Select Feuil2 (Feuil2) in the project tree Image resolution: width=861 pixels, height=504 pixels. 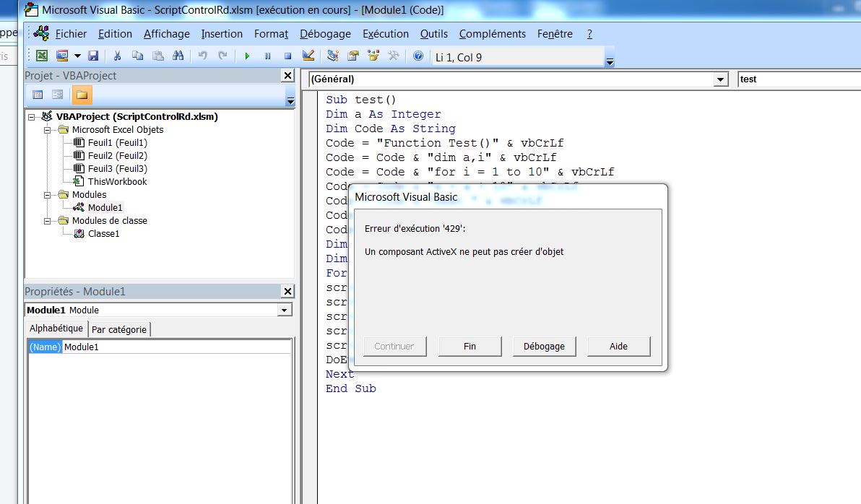click(118, 155)
